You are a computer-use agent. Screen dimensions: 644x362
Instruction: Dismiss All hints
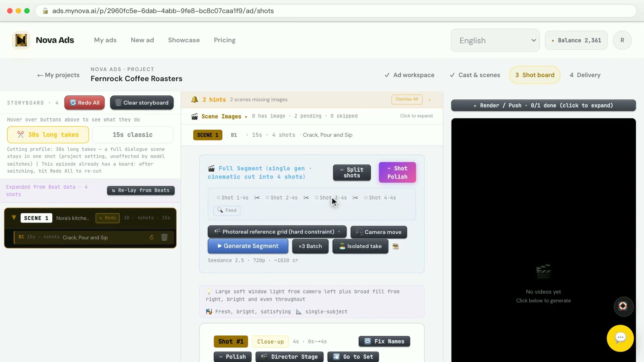[x=407, y=99]
